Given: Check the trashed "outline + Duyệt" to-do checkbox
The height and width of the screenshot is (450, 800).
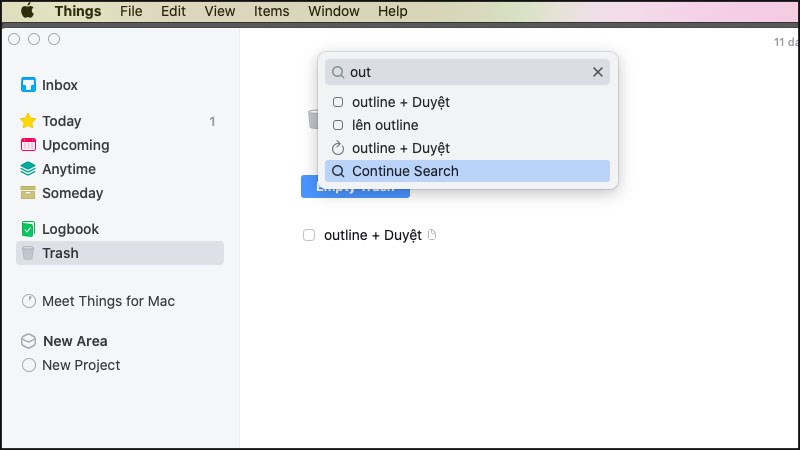Looking at the screenshot, I should pyautogui.click(x=309, y=235).
